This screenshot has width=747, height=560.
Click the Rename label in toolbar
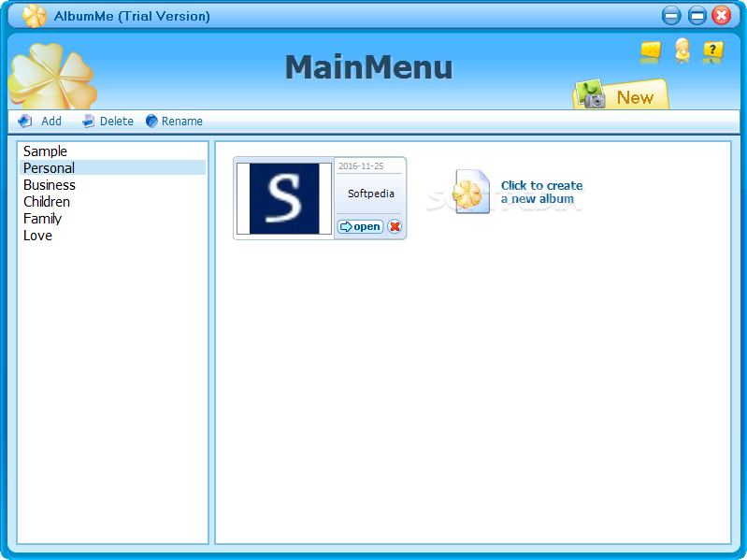(x=182, y=122)
